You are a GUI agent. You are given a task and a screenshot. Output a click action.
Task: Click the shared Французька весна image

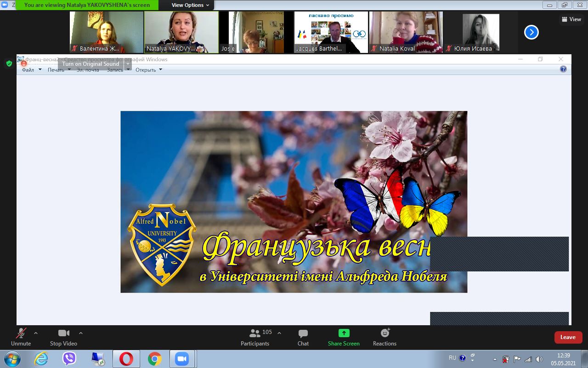pos(294,202)
